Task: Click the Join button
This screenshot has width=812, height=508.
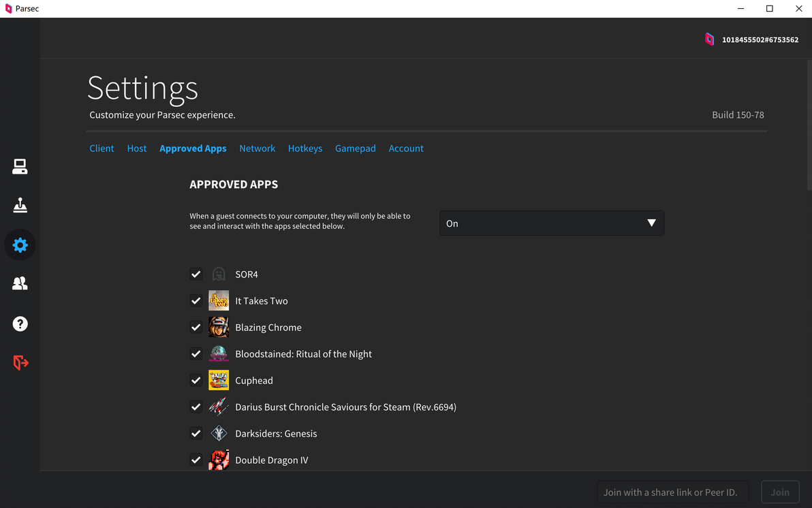Action: click(780, 492)
